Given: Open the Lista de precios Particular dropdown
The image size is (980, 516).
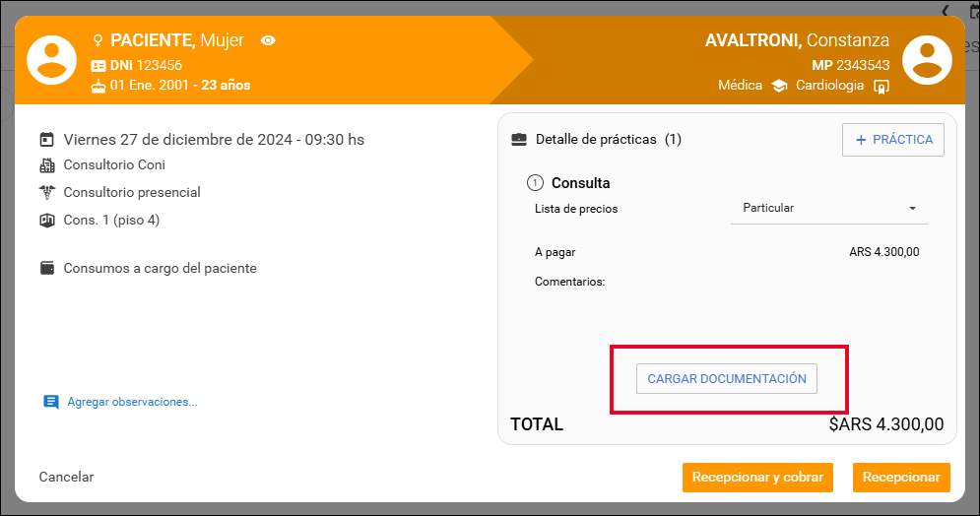Looking at the screenshot, I should point(828,209).
